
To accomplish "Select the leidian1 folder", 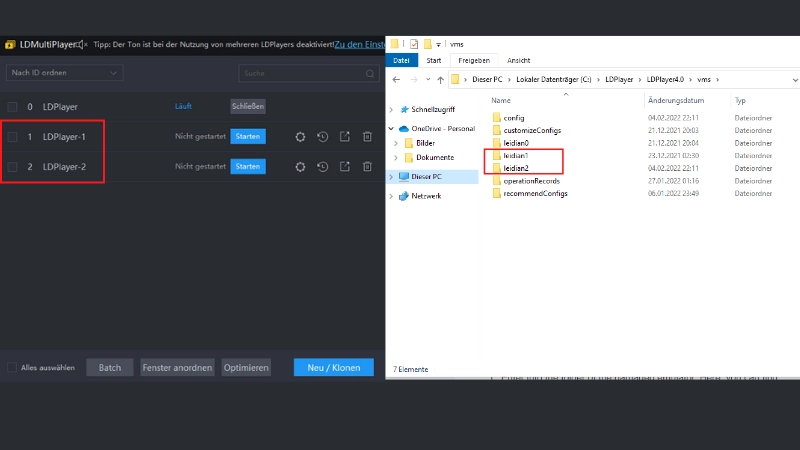I will coord(515,156).
